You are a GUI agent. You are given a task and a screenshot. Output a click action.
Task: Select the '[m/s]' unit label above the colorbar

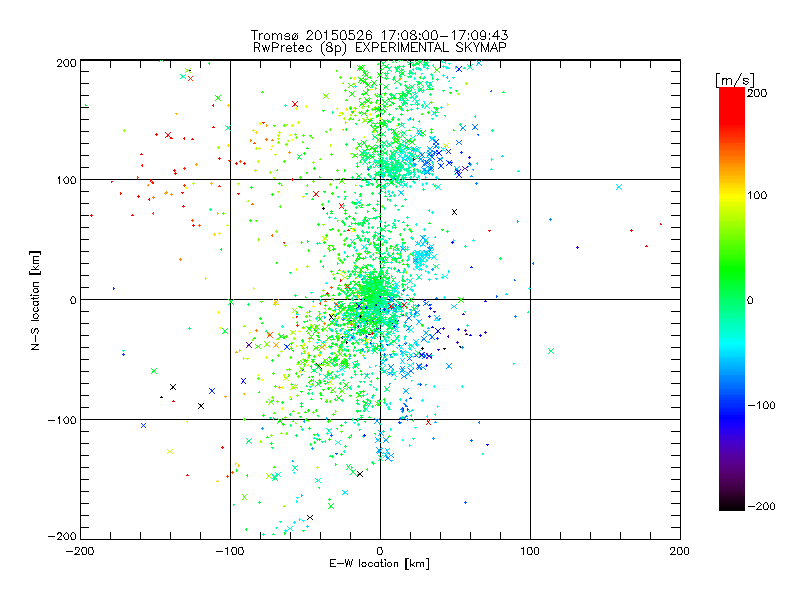click(735, 80)
